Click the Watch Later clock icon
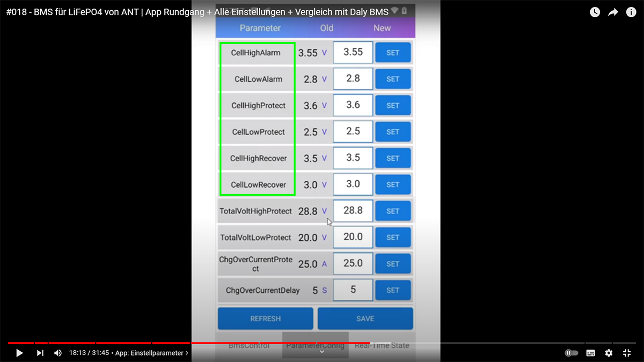 click(595, 12)
